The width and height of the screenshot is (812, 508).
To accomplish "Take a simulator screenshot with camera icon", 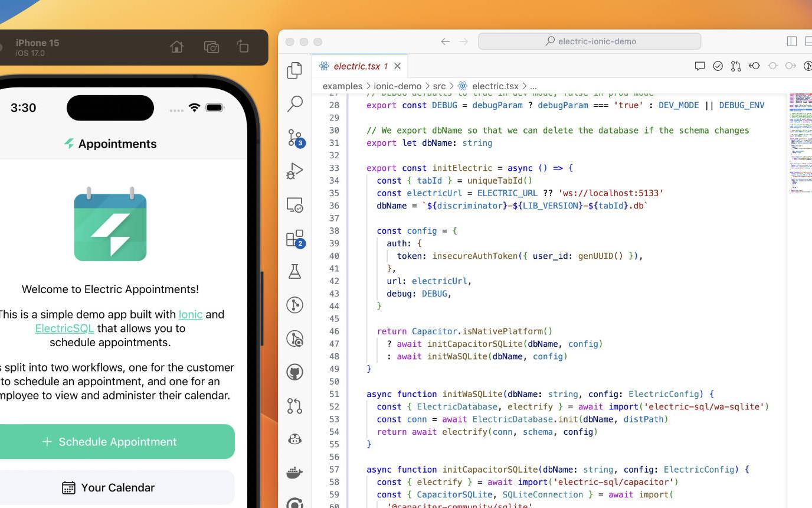I will coord(211,47).
